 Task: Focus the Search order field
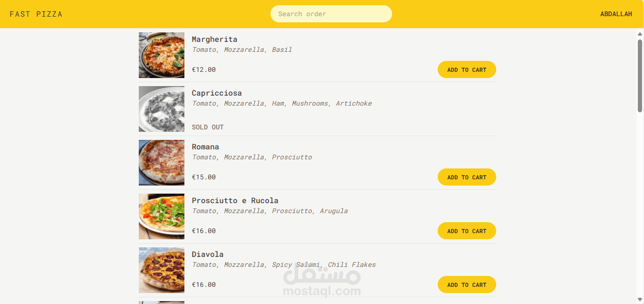[x=331, y=14]
